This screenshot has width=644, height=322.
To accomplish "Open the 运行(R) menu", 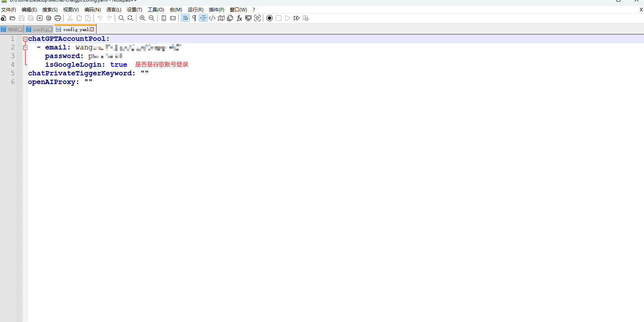I will 196,10.
